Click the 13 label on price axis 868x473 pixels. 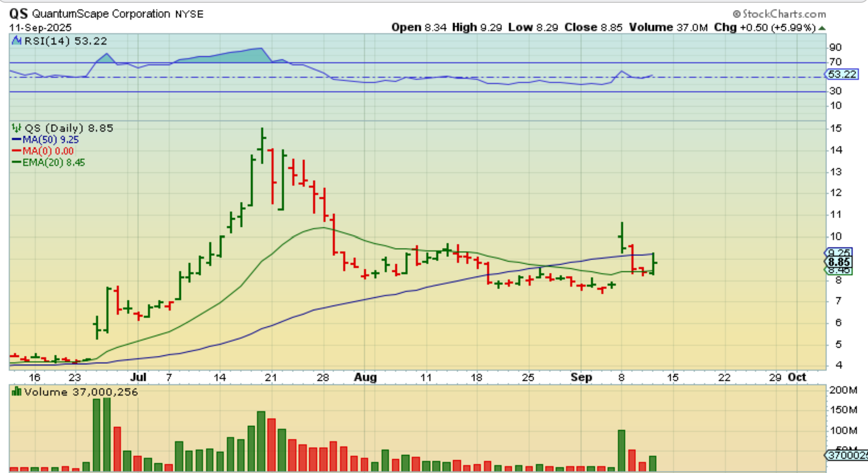point(836,172)
